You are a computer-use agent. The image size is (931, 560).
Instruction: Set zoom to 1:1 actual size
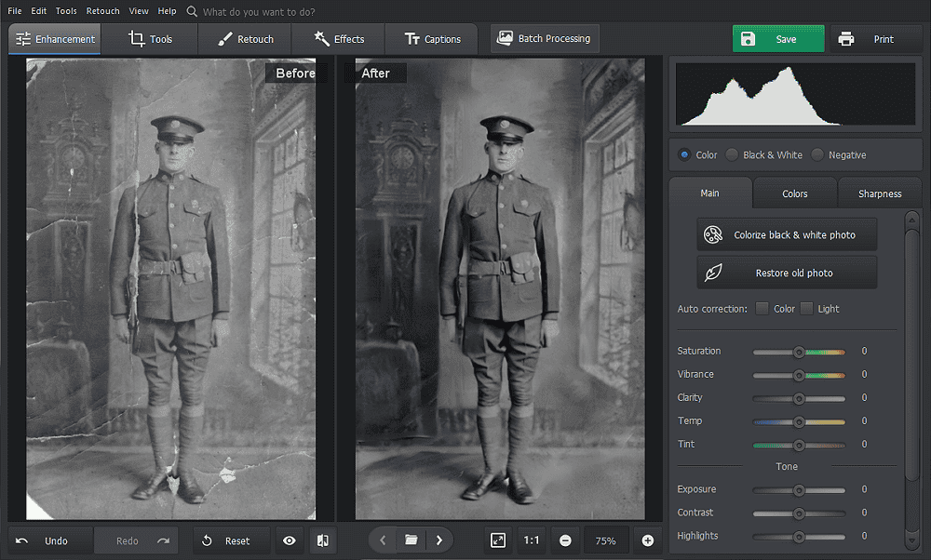532,540
